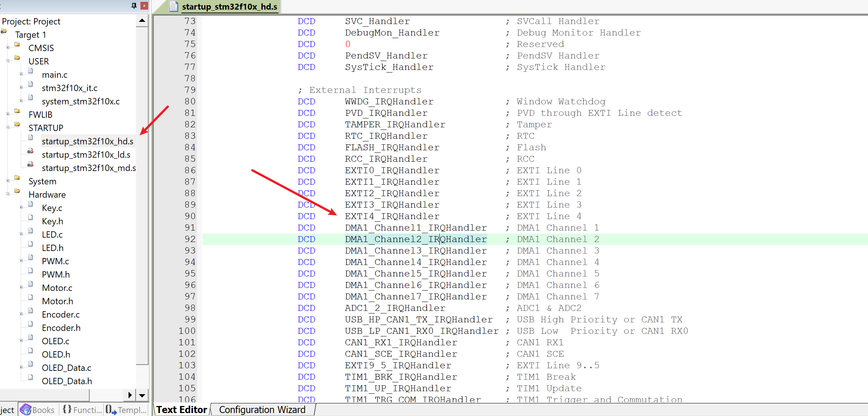This screenshot has height=416, width=868.
Task: Click the horizontal scroll-right arrow in Project panel
Action: 130,395
